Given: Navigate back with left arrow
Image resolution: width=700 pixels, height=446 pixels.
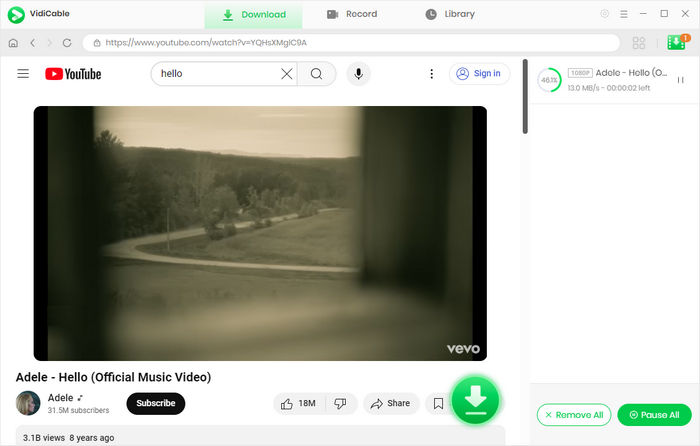Looking at the screenshot, I should [x=33, y=43].
